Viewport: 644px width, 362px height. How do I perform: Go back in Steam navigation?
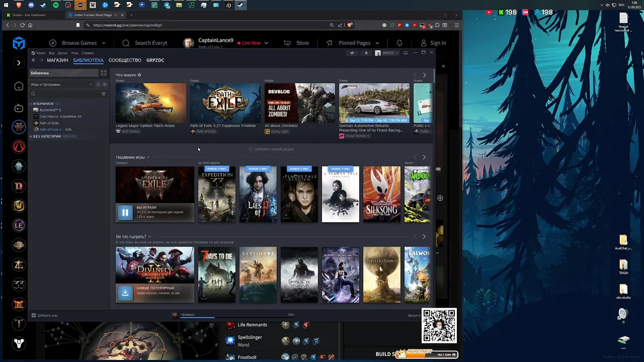[x=33, y=60]
